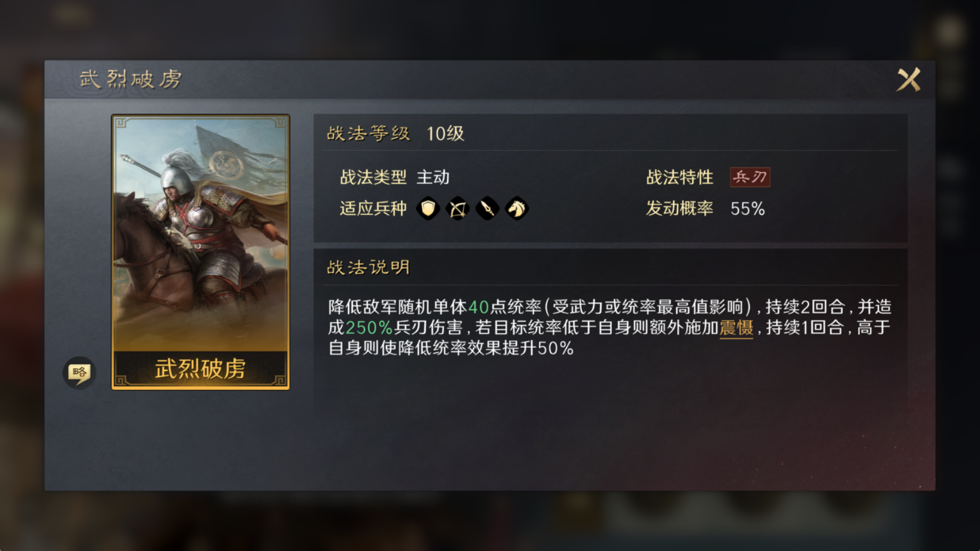980x551 pixels.
Task: Click the 武烈破虏 name banner on card
Action: [200, 369]
